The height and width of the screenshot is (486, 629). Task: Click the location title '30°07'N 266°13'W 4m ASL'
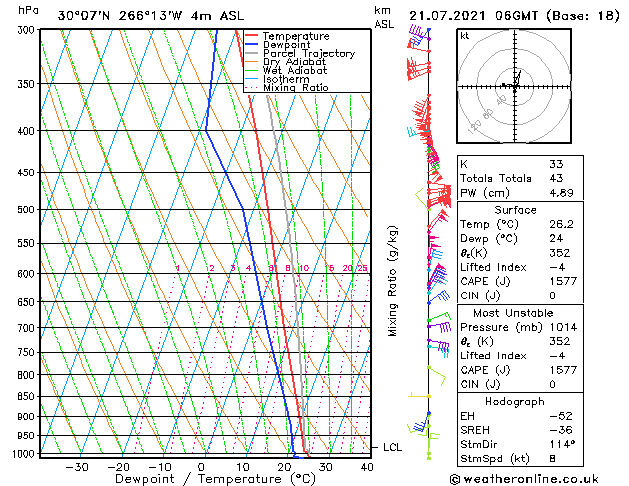pyautogui.click(x=151, y=16)
